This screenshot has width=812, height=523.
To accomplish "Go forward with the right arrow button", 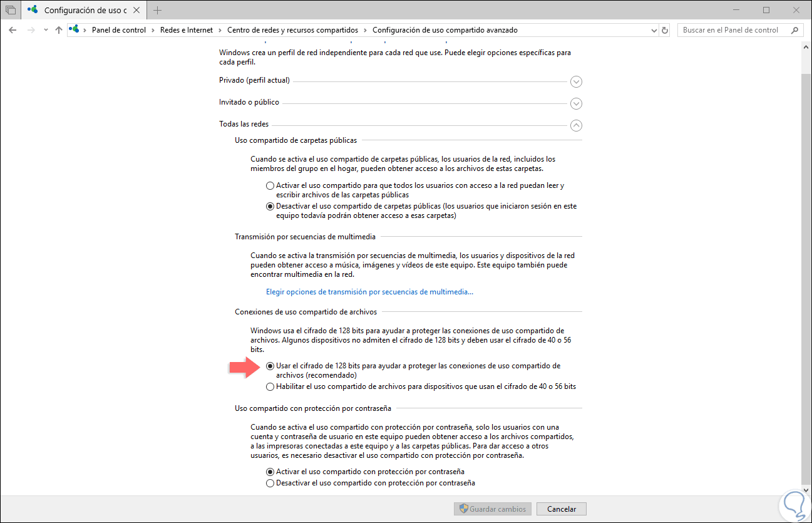I will [31, 30].
